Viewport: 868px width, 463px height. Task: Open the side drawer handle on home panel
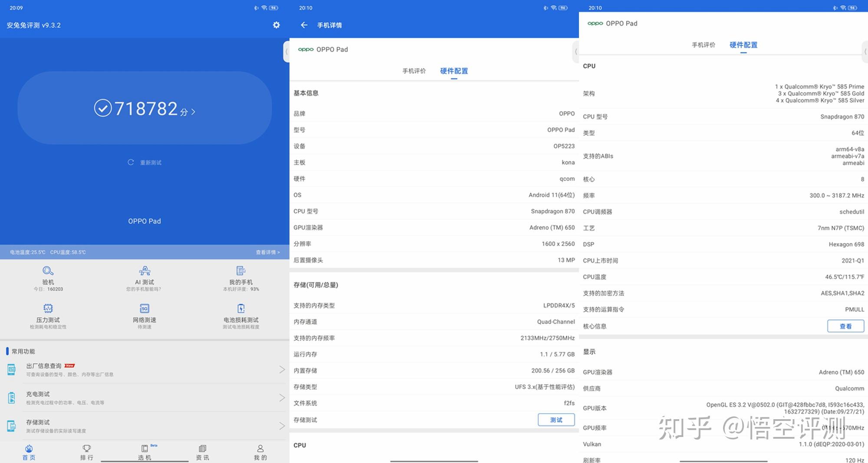click(286, 52)
